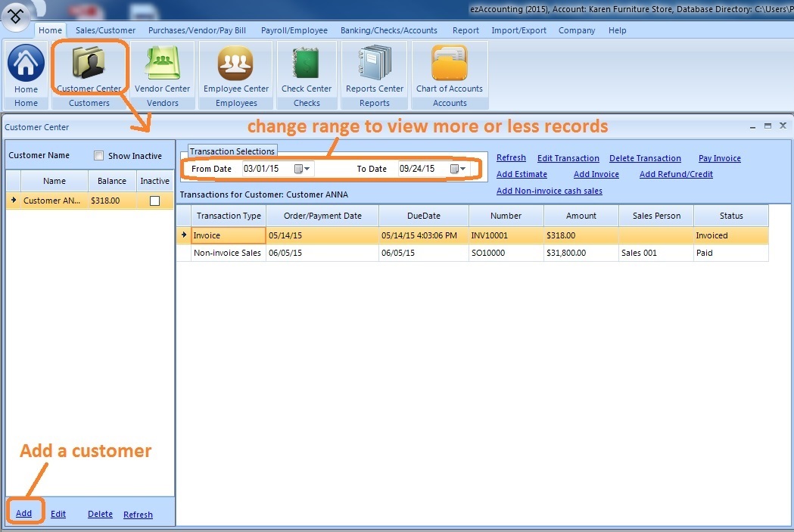Open the To Date calendar dropdown

(x=458, y=169)
